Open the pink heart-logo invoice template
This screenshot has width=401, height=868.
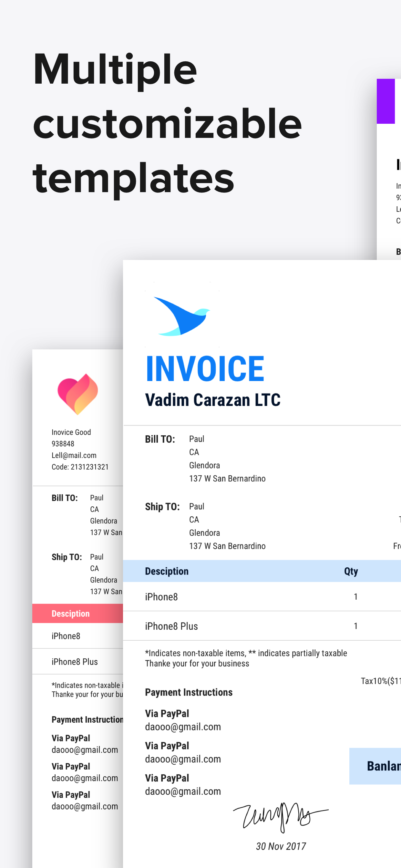(x=78, y=608)
